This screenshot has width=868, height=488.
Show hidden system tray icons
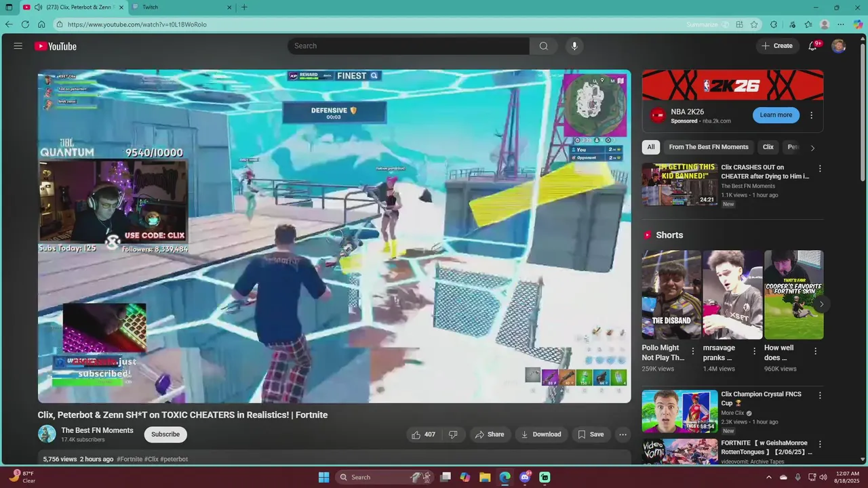(768, 477)
